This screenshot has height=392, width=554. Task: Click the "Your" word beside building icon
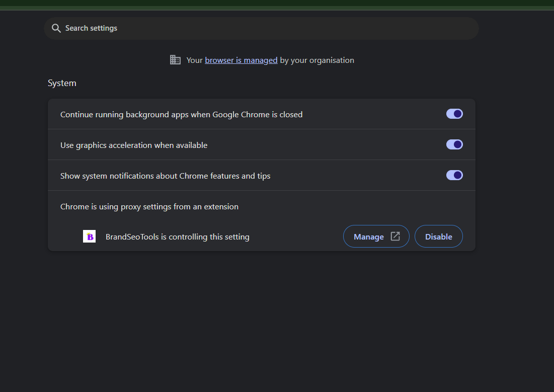click(194, 60)
